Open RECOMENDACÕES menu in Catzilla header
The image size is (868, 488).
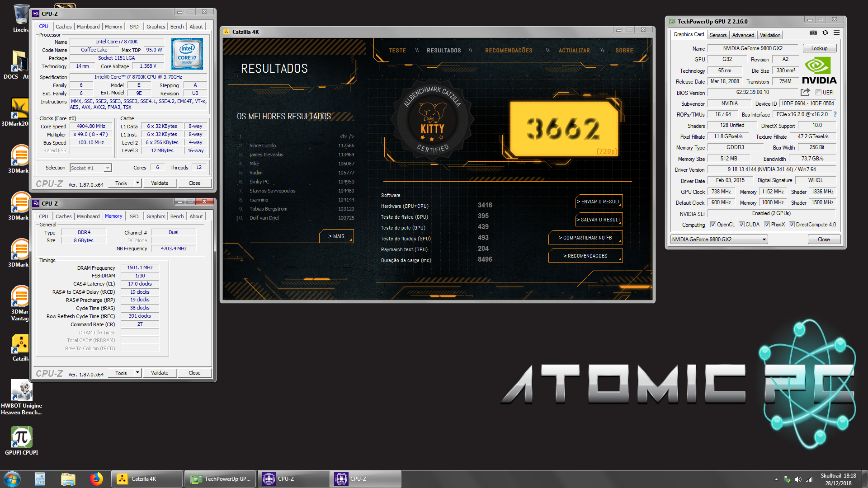pos(509,51)
